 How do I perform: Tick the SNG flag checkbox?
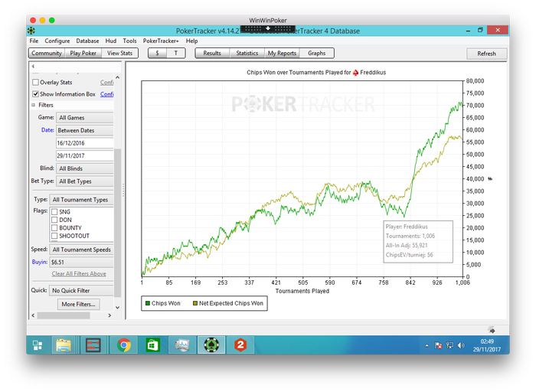coord(54,212)
